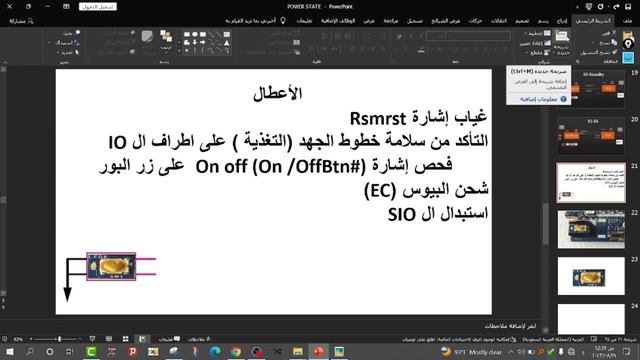The image size is (640, 360).
Task: Start slideshow from beginning quick access icon
Action: (x=589, y=7)
